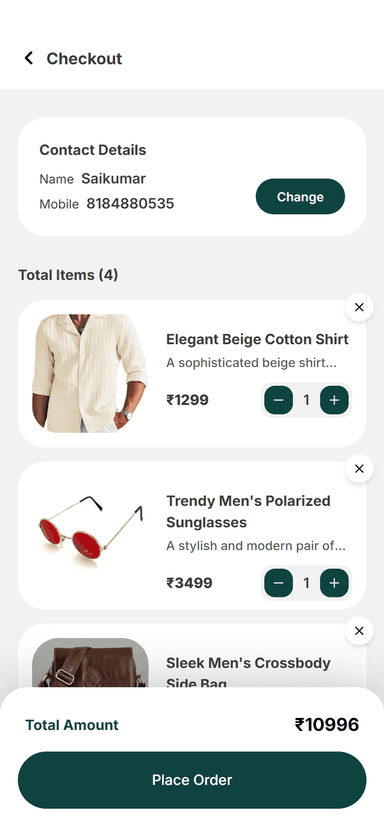Remove the Crossbody Side Bag item
384x826 pixels.
pyautogui.click(x=359, y=631)
